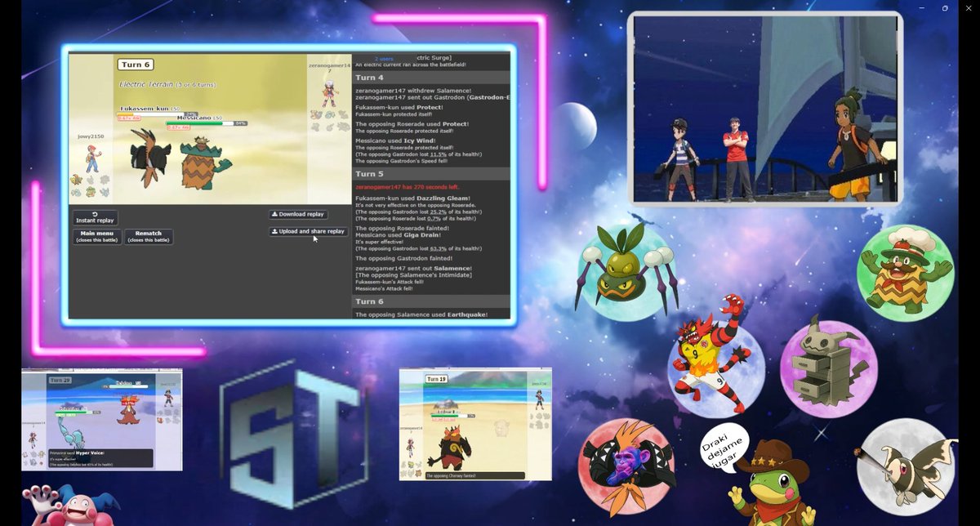Click the 'Electric Terrain' field text

(x=146, y=84)
